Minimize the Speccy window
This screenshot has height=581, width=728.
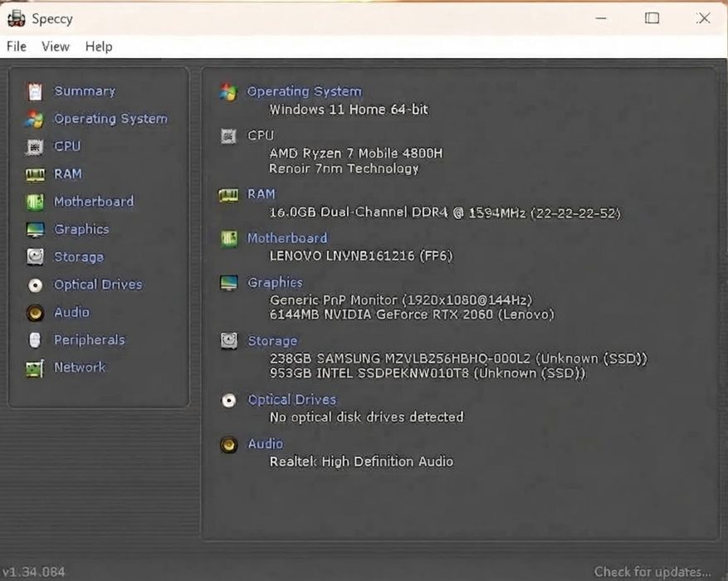[x=601, y=18]
